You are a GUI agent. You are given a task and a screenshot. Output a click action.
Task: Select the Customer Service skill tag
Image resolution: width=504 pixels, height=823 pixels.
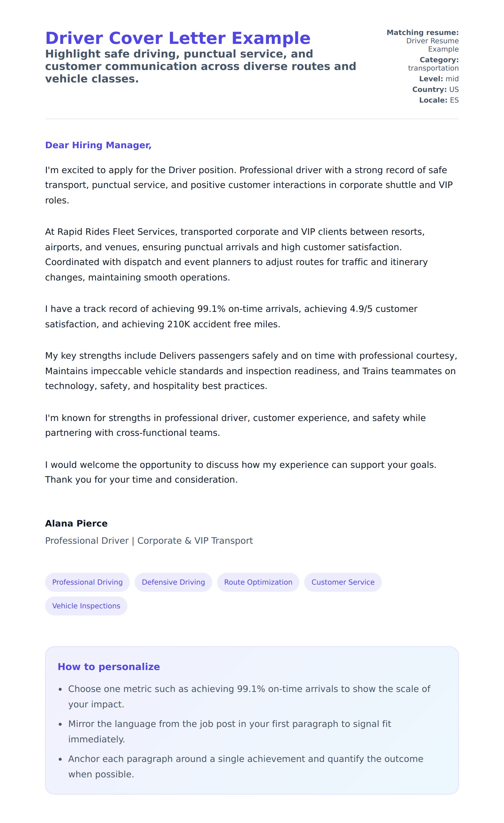pyautogui.click(x=343, y=582)
